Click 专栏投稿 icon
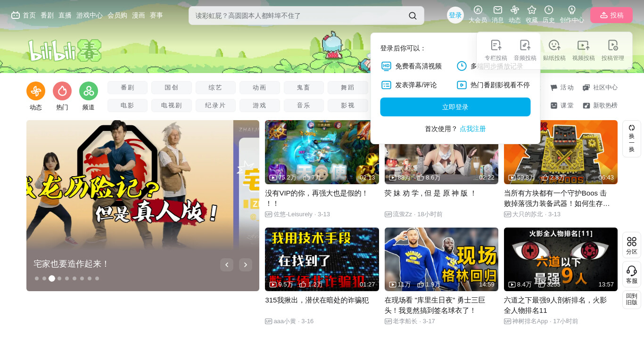644x343 pixels. pyautogui.click(x=496, y=45)
